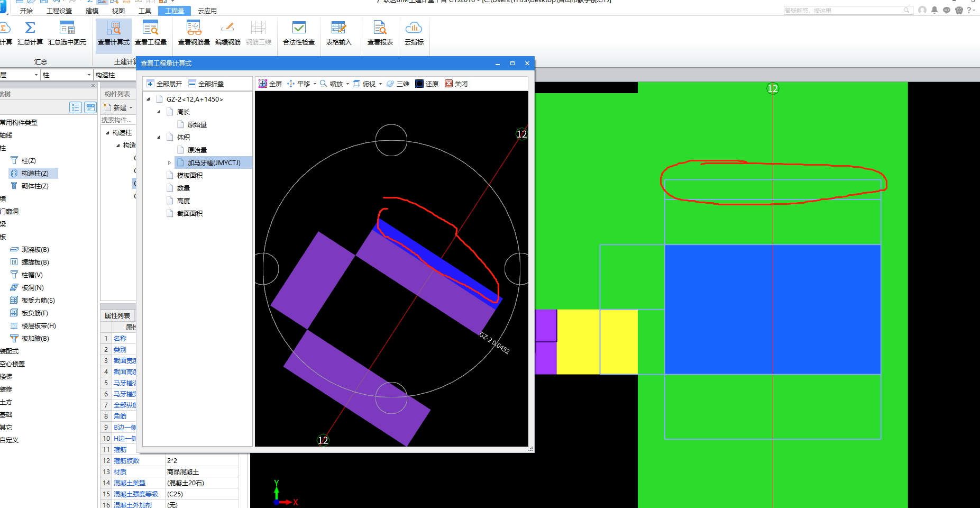Click the user avatar icon
Screen dimensions: 980x508
pos(922,10)
